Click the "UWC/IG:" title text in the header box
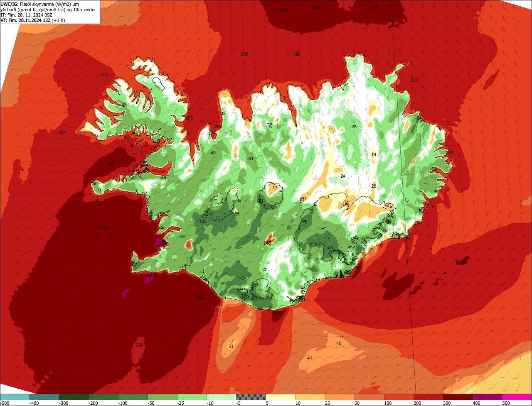The image size is (532, 406). tap(10, 3)
